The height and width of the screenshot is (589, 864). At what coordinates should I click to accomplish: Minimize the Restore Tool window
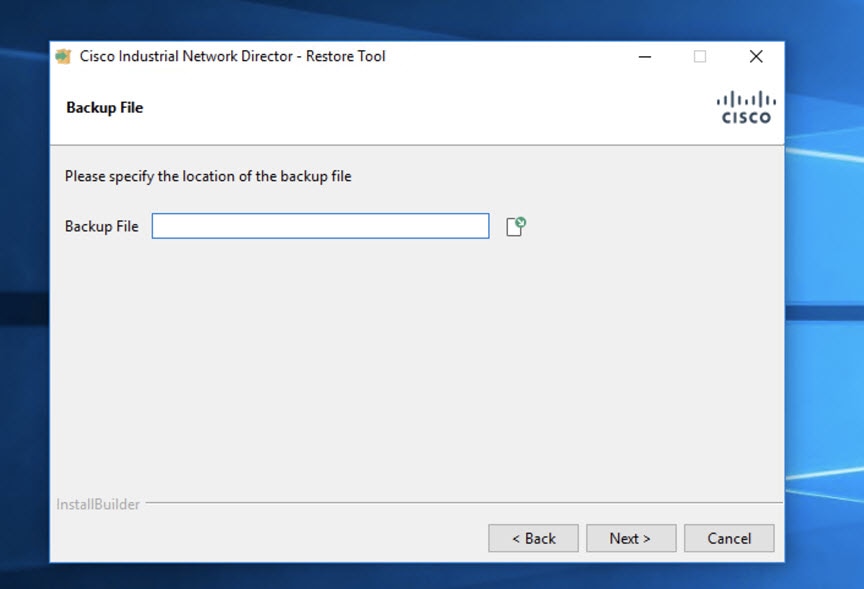tap(645, 56)
